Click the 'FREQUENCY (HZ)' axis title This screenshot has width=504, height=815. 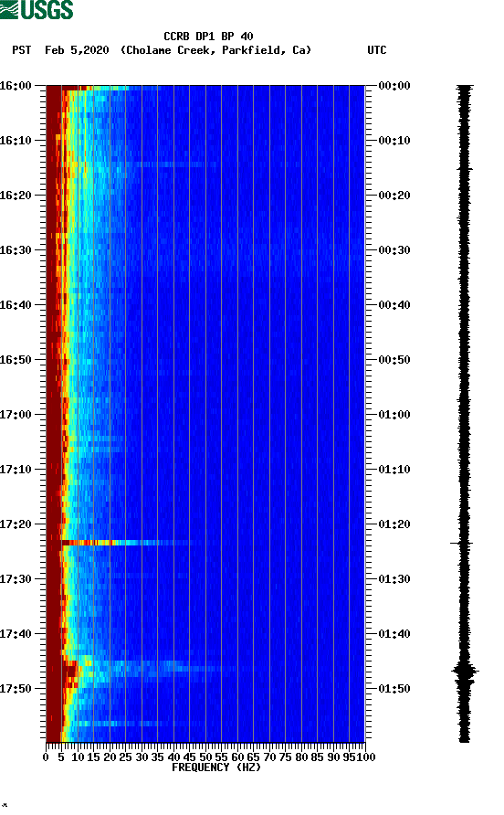coord(216,767)
